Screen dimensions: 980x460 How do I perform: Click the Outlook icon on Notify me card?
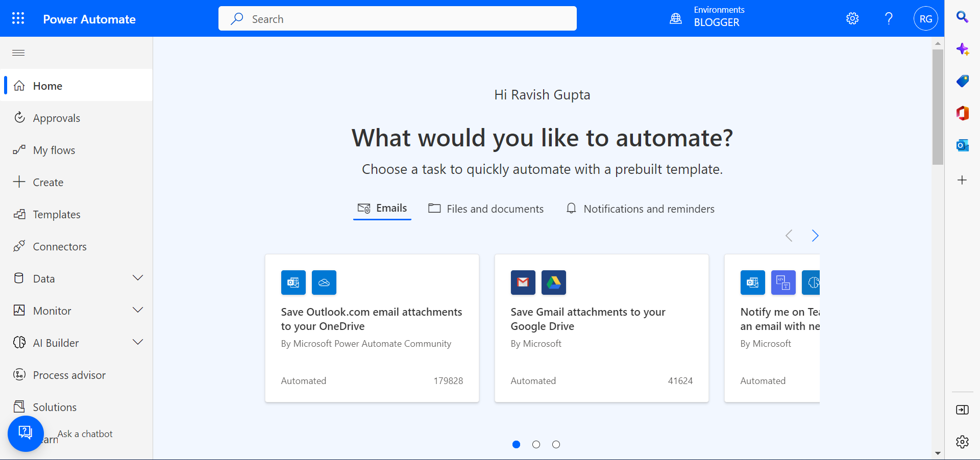point(753,283)
